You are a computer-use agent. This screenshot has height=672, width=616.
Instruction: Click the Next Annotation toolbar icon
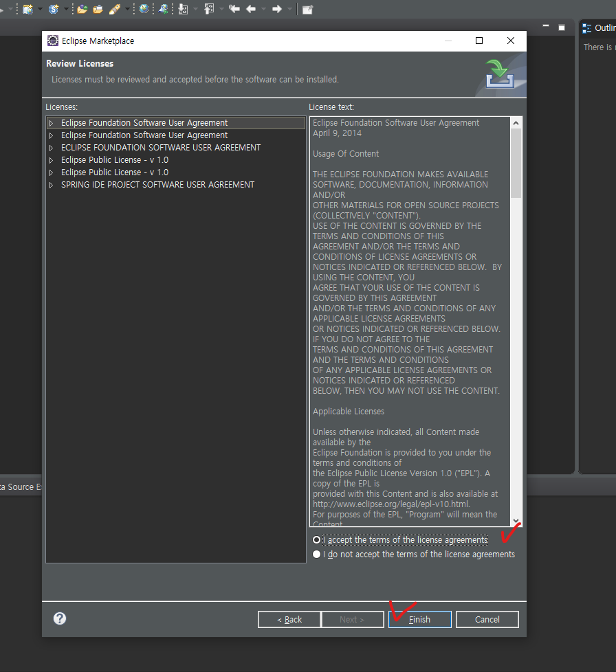point(184,9)
